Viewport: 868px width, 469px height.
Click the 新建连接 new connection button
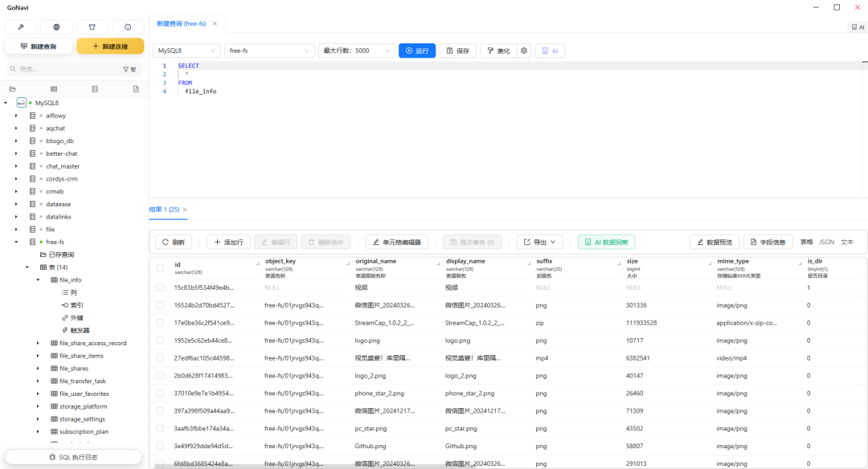(x=110, y=47)
